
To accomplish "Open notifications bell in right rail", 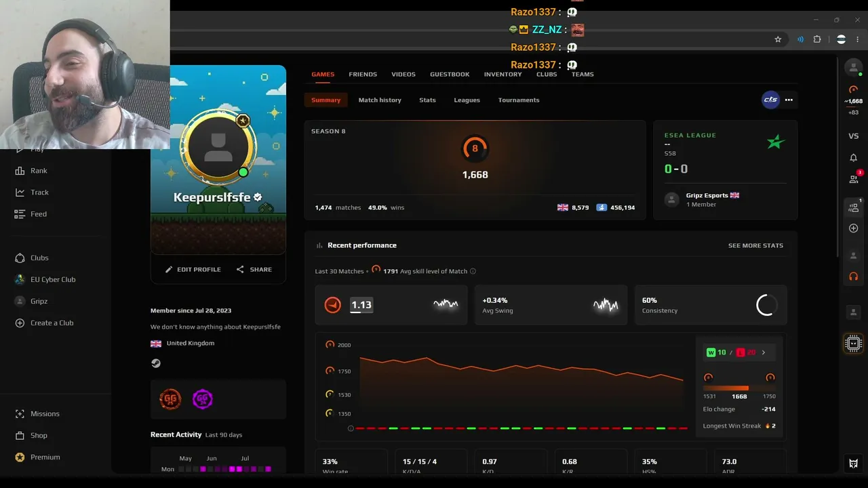I will [x=854, y=158].
